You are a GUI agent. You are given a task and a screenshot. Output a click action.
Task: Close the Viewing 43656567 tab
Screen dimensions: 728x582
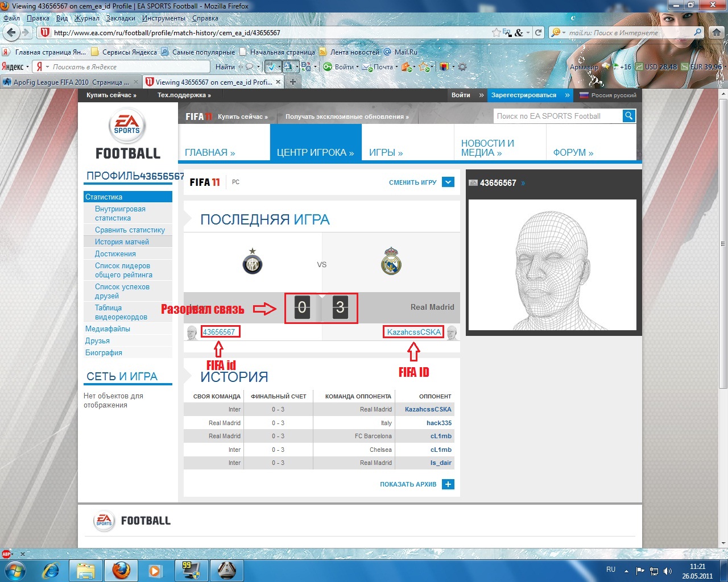click(x=278, y=82)
